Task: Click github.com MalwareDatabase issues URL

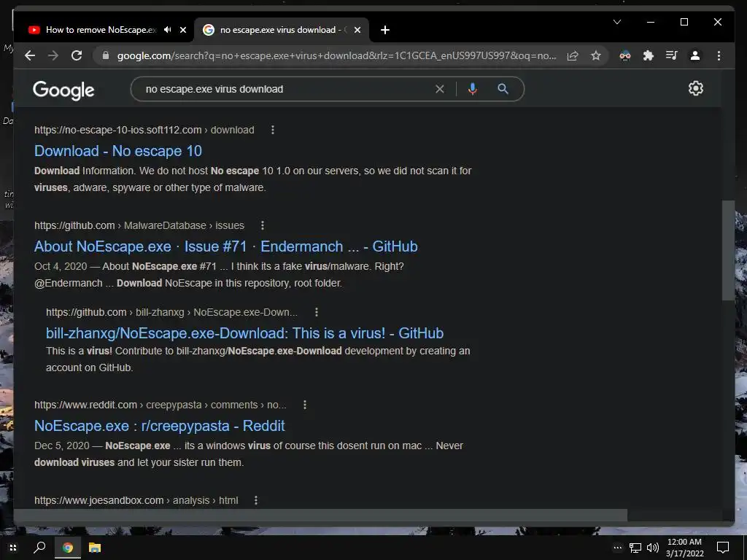Action: coord(139,225)
